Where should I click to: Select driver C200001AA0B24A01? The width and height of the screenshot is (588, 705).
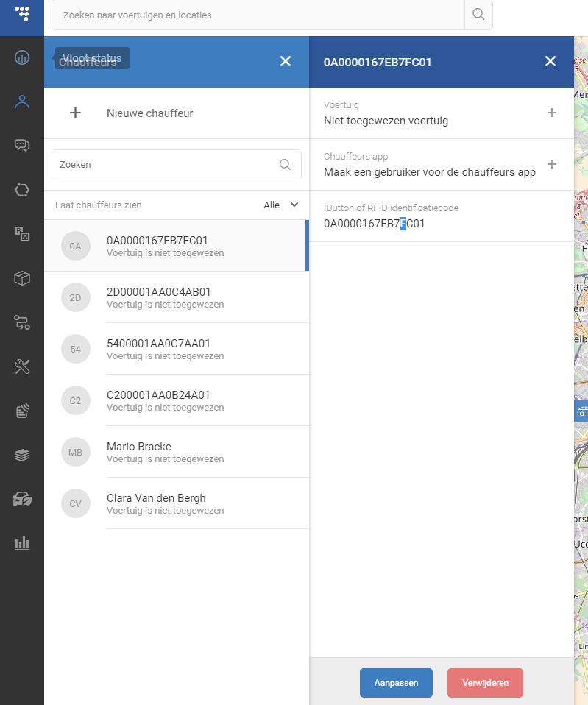(x=177, y=400)
